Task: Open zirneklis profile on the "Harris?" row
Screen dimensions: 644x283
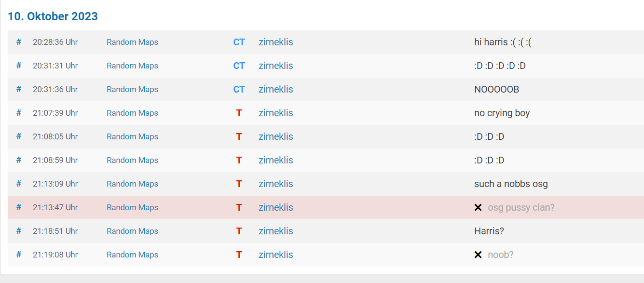Action: (276, 231)
